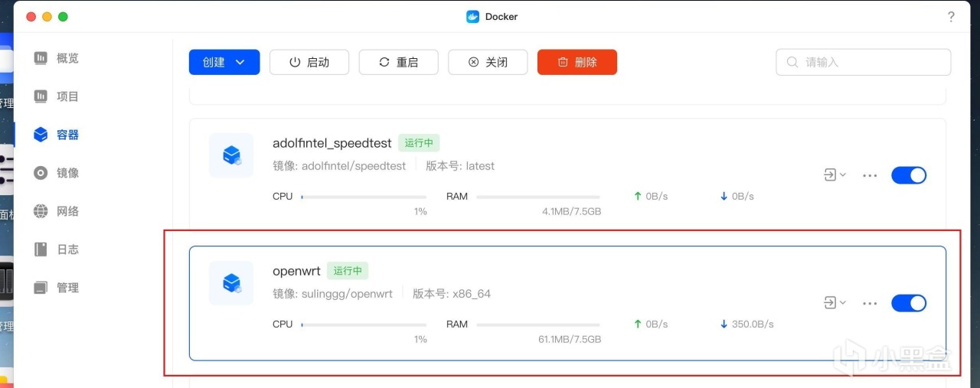Click the 日志 book icon
980x388 pixels.
[x=41, y=249]
